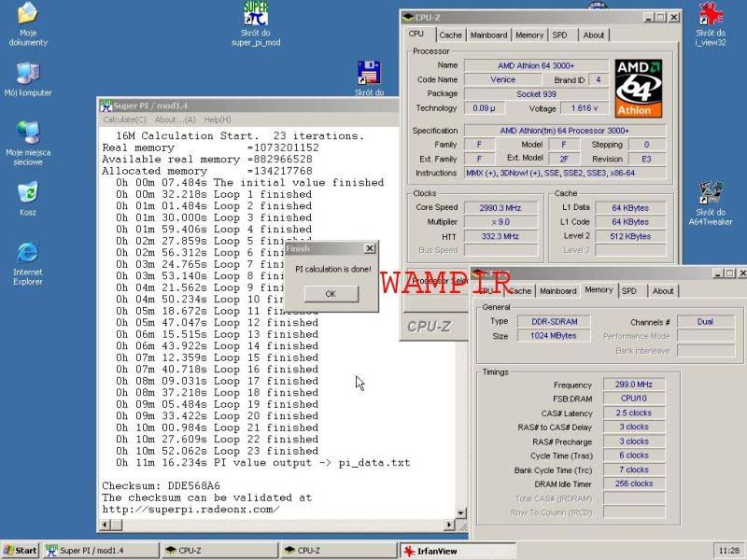Screen dimensions: 747x560
Task: Click CAS# Latency 2.5 clocks value
Action: click(x=634, y=413)
